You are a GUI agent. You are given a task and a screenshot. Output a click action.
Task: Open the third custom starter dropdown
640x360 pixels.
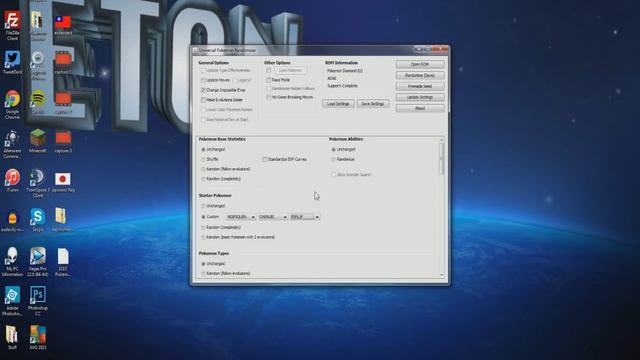pos(304,217)
